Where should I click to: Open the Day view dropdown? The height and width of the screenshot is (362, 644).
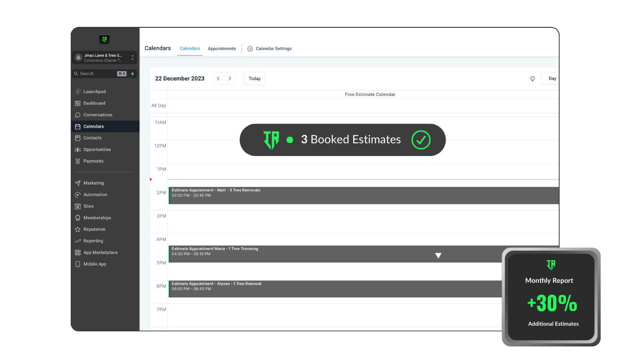(x=551, y=79)
